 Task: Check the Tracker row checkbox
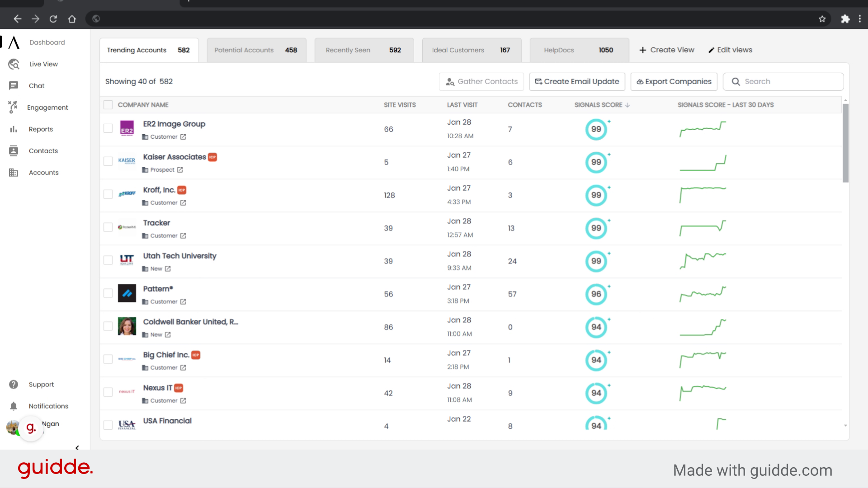pos(108,227)
